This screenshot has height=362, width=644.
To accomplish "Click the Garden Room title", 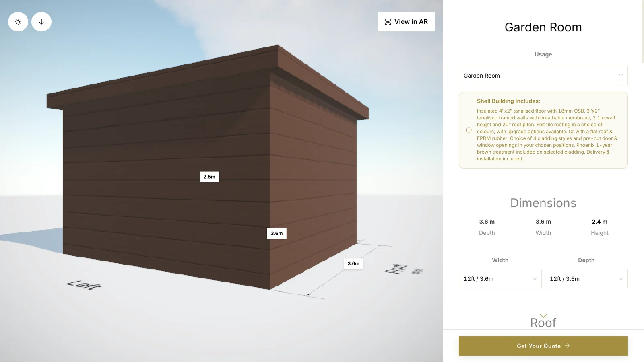I will [x=543, y=27].
